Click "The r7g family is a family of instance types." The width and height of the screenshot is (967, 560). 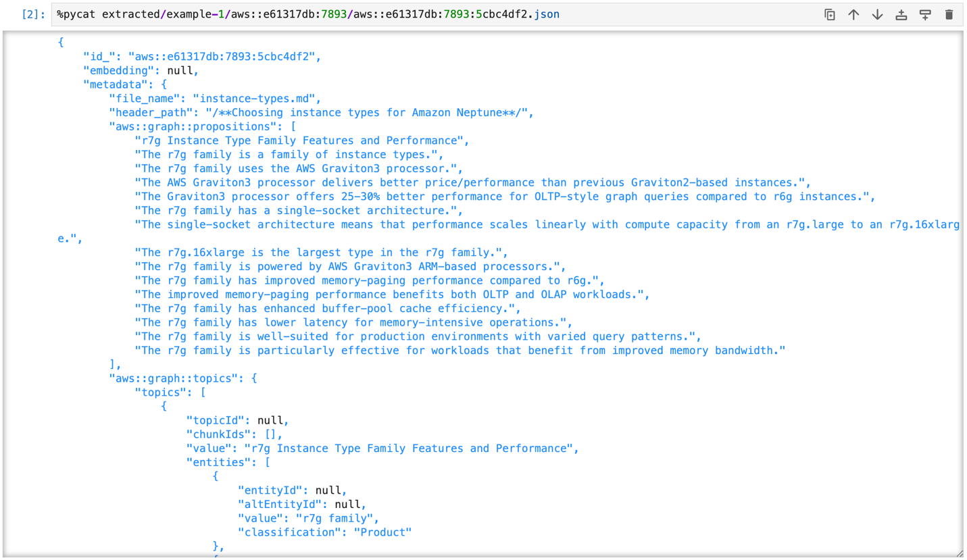(289, 155)
